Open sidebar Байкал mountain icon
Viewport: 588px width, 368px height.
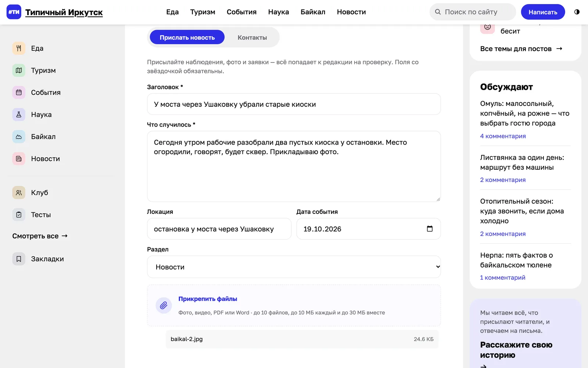click(x=19, y=137)
